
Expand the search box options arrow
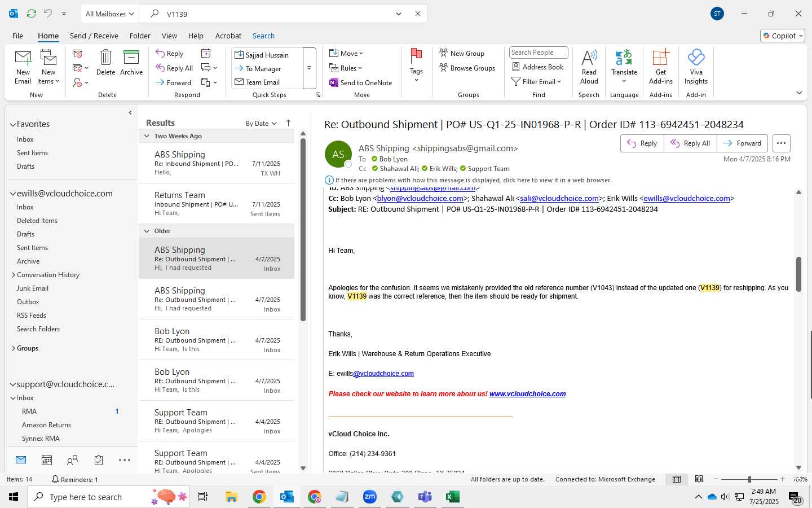[399, 14]
